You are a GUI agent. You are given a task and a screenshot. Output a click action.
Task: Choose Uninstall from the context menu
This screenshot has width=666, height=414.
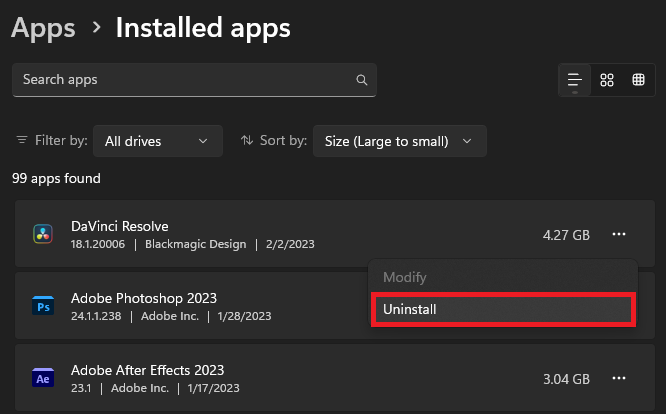click(x=502, y=310)
